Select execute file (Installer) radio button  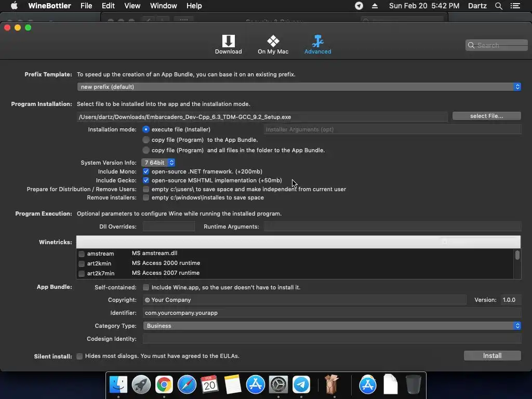click(146, 129)
